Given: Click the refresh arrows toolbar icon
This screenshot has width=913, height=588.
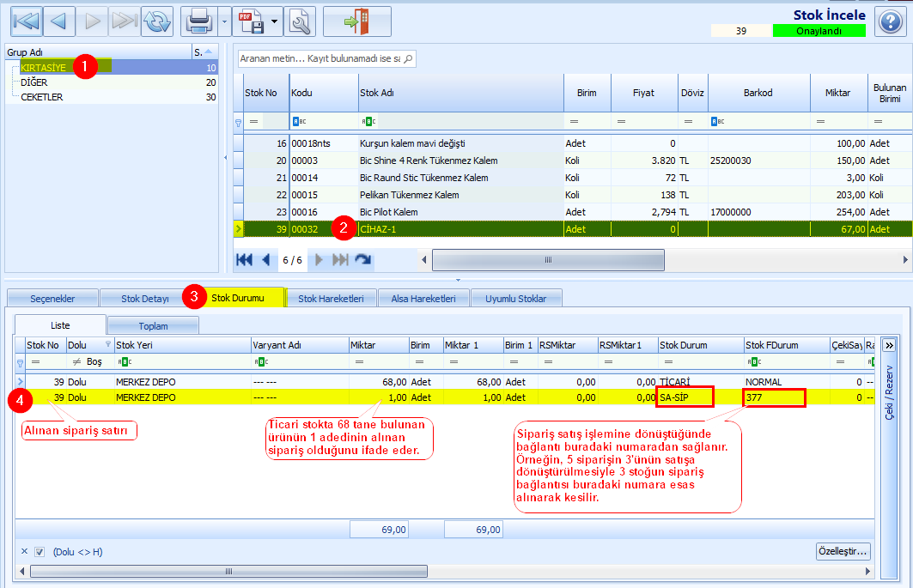Looking at the screenshot, I should (157, 21).
